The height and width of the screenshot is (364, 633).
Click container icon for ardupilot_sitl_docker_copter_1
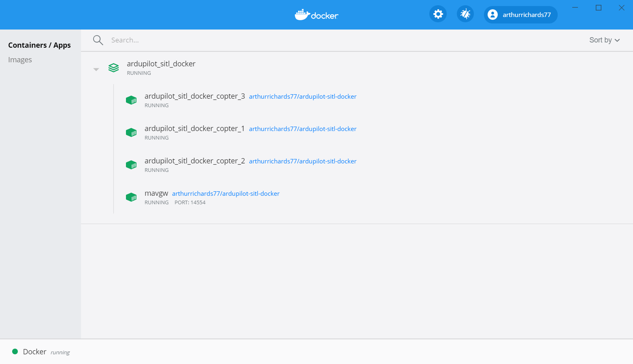131,133
